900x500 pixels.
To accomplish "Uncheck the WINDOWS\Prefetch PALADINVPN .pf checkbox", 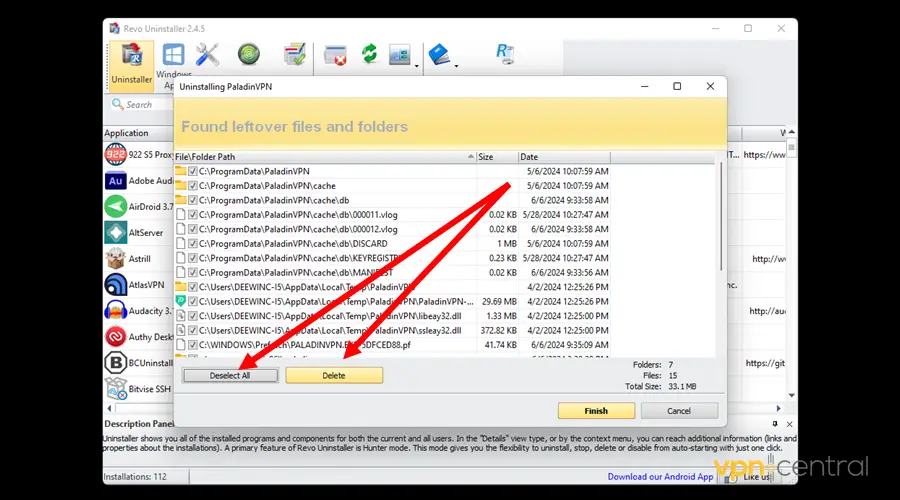I will click(193, 345).
